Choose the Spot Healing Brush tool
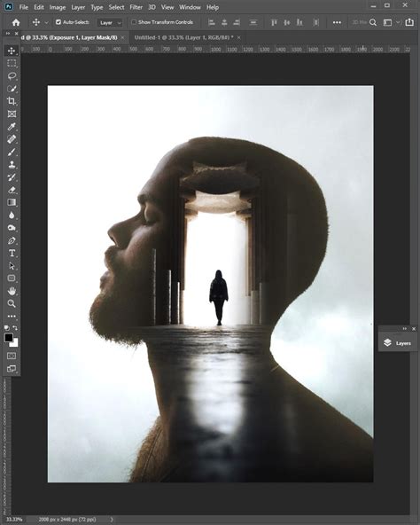420x525 pixels. (x=12, y=139)
